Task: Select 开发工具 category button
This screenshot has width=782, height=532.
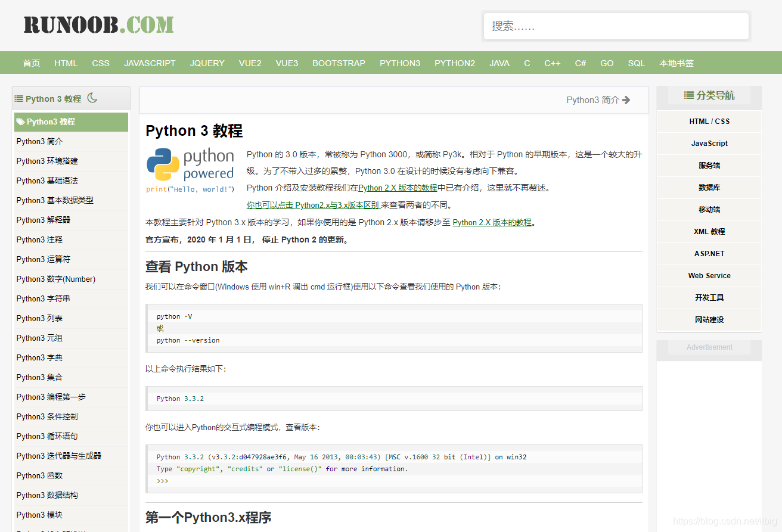Action: pyautogui.click(x=709, y=298)
